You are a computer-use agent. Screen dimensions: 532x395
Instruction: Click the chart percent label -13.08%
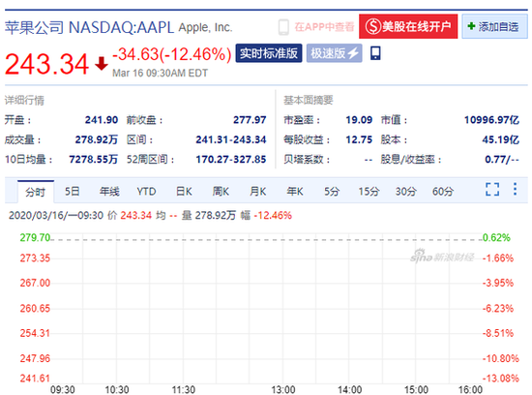[501, 378]
